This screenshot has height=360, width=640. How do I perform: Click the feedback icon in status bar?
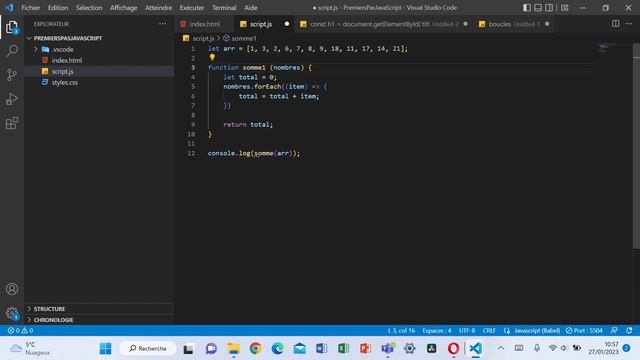coord(614,331)
